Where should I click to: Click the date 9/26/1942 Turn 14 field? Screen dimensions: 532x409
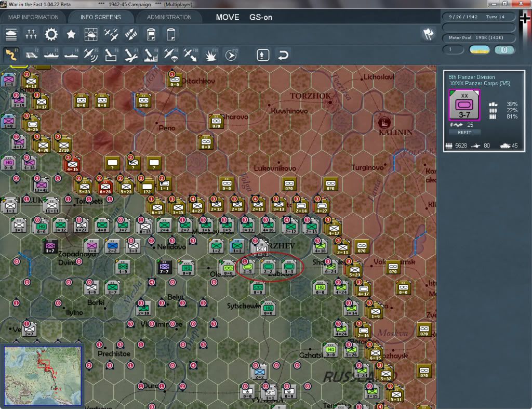[x=478, y=17]
